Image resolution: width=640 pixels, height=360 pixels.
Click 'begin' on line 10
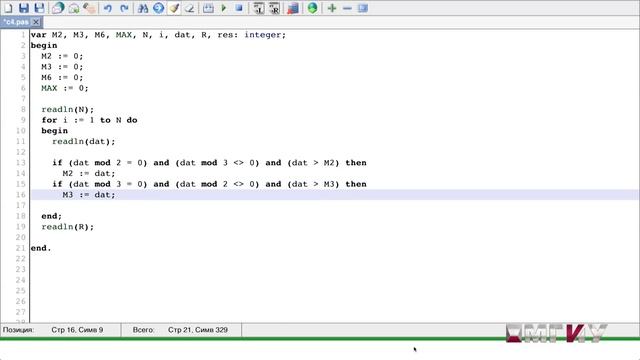point(55,131)
